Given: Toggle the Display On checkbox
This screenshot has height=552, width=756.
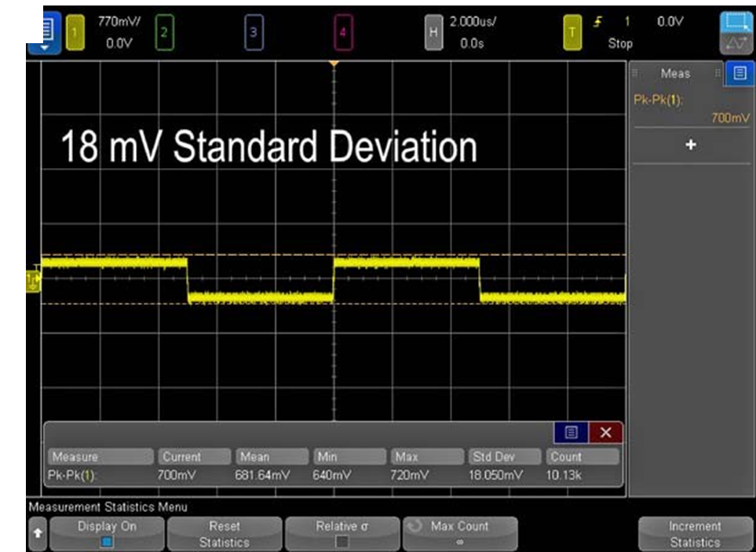Looking at the screenshot, I should coord(108,541).
